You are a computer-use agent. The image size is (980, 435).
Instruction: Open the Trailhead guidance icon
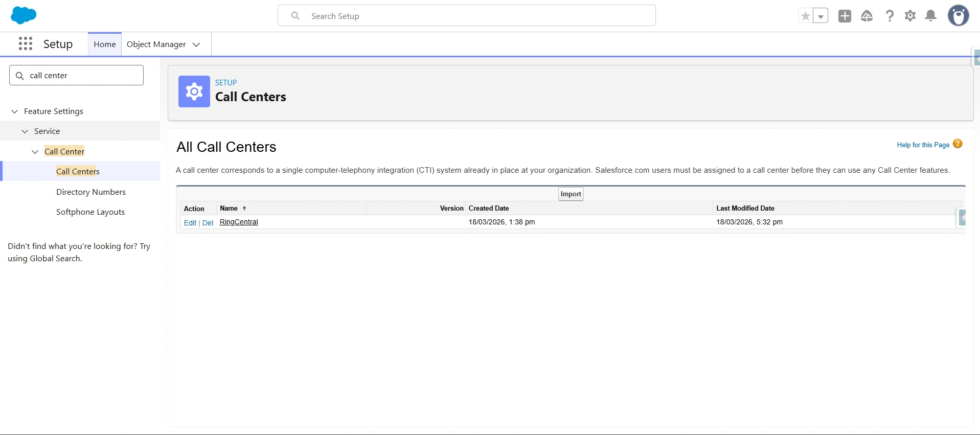click(867, 16)
